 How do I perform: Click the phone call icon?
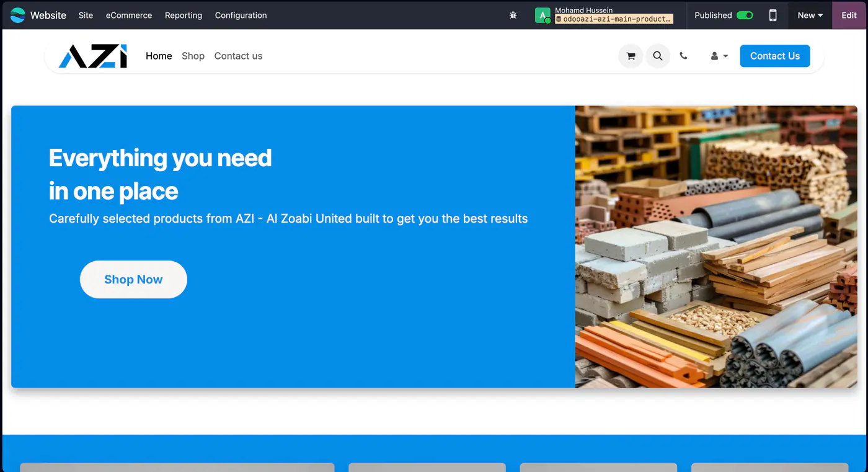683,56
